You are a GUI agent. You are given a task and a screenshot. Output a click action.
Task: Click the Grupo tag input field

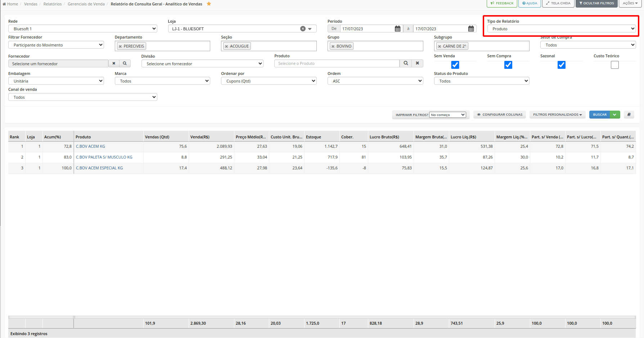pos(375,46)
